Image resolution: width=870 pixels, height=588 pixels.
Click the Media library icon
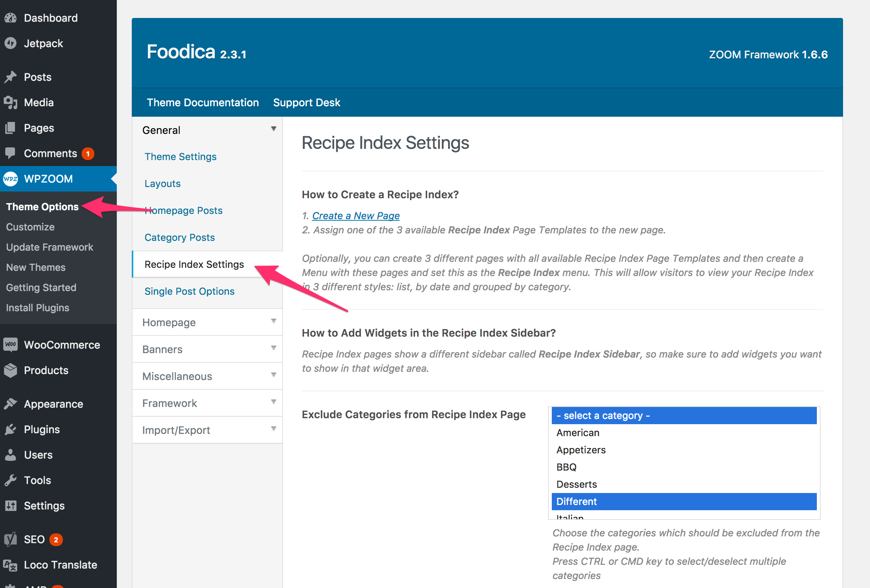pos(11,102)
